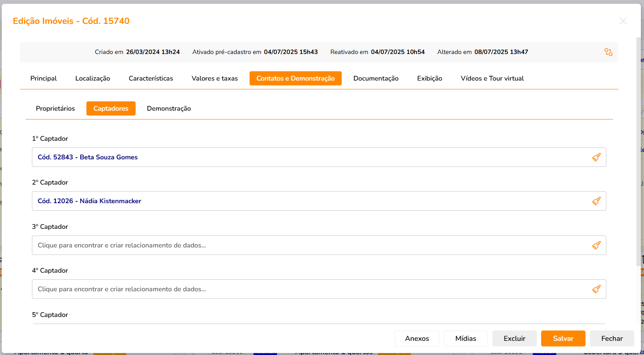This screenshot has height=355, width=644.
Task: Clear the 1º Captador field with broom icon
Action: pos(596,157)
